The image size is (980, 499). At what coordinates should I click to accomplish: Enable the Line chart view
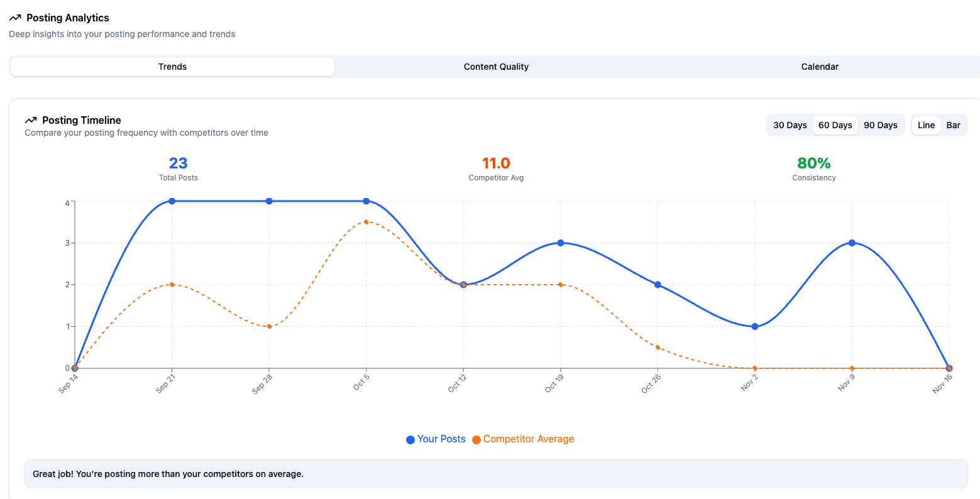pyautogui.click(x=926, y=125)
